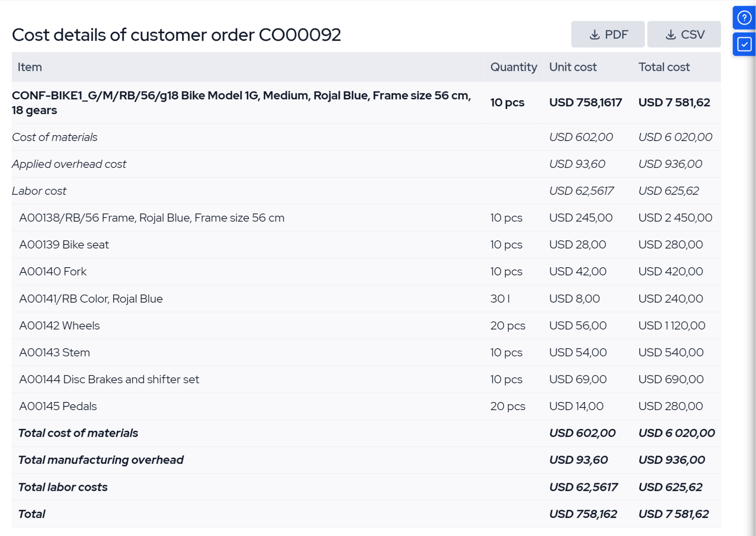This screenshot has height=536, width=756.
Task: Click the Labor cost row
Action: pyautogui.click(x=39, y=190)
